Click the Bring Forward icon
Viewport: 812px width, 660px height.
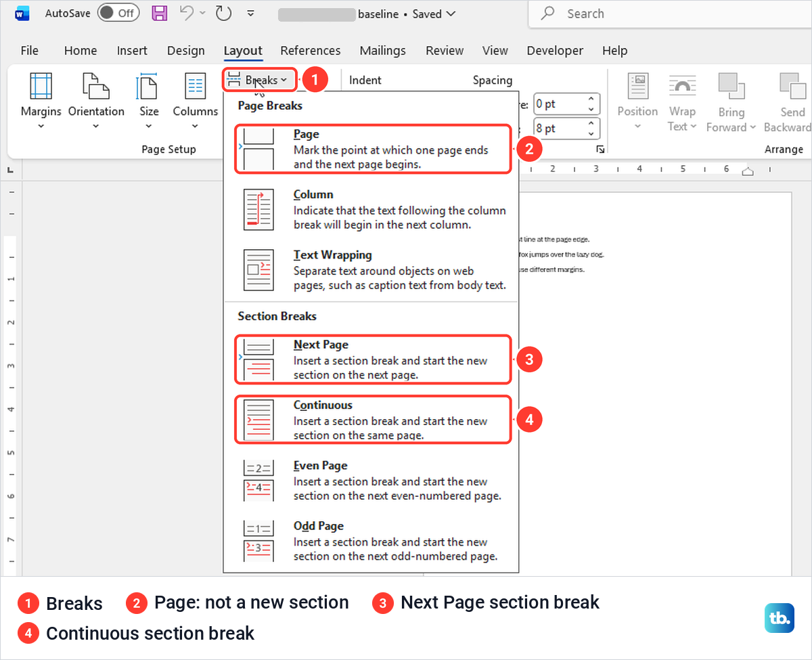click(731, 87)
